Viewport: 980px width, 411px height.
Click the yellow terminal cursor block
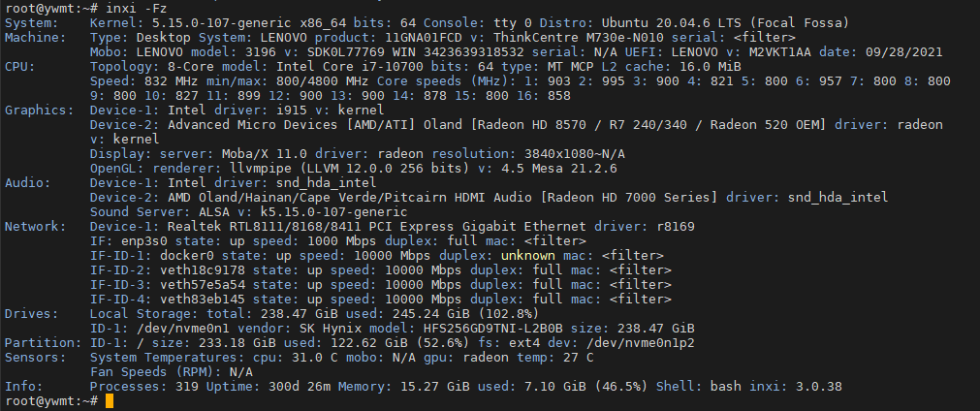coord(110,401)
